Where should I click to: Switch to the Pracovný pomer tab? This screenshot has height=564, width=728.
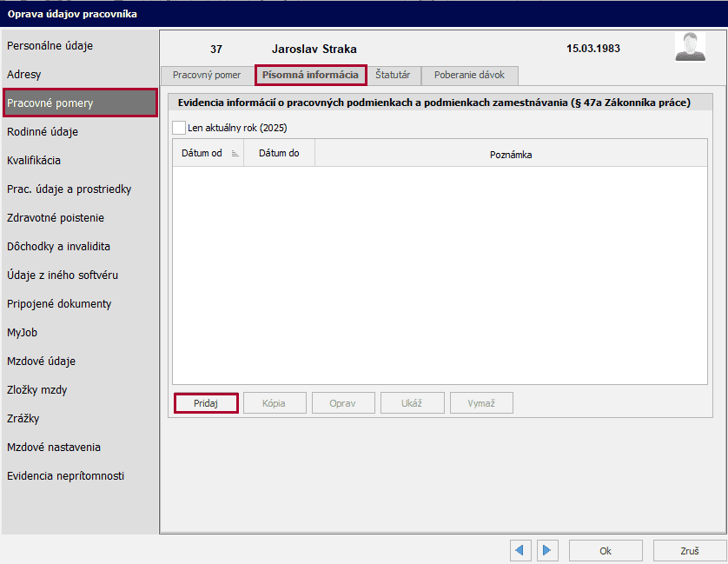[207, 75]
